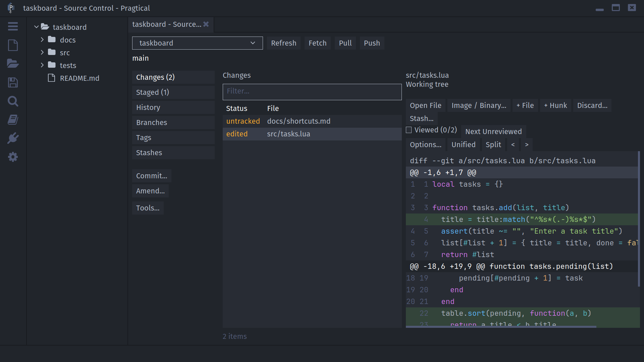Click the Open File button
644x362 pixels.
coord(426,105)
